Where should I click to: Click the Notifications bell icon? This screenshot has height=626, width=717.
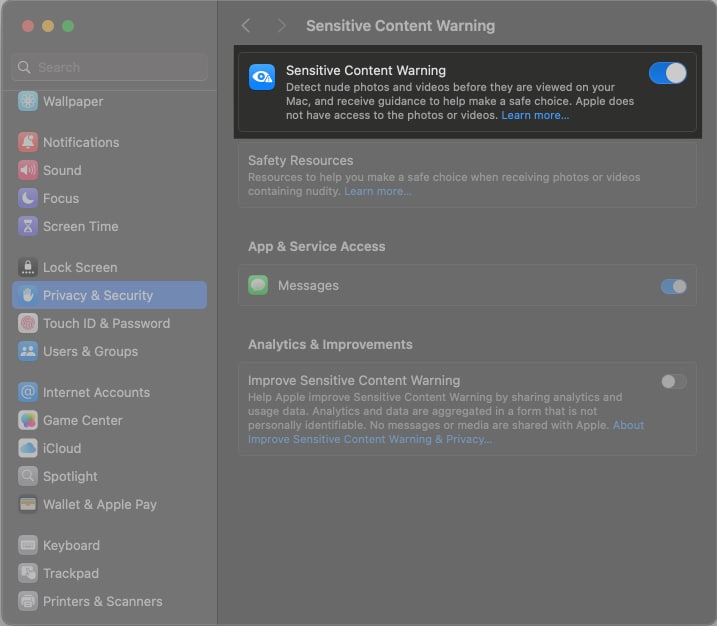pos(28,142)
